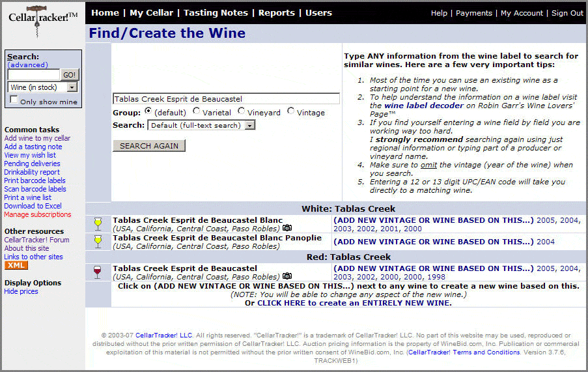
Task: Click Links to other sites
Action: coord(33,257)
